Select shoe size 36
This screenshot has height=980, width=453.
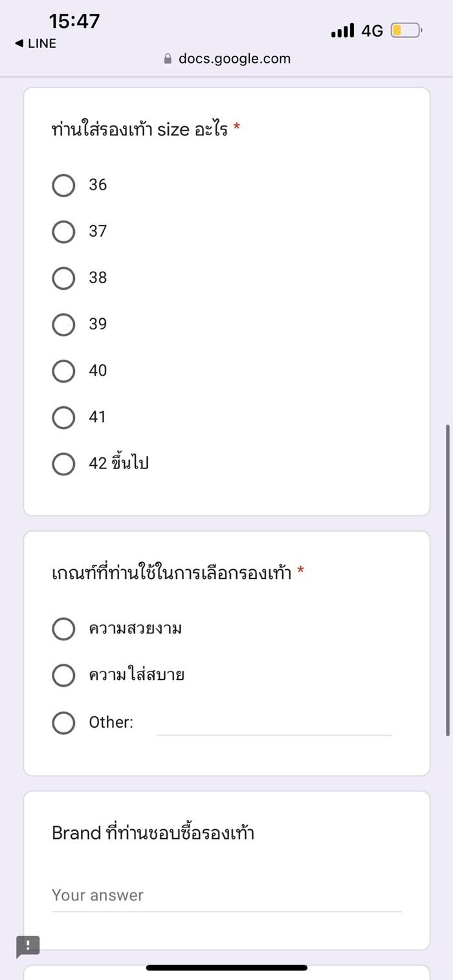point(63,185)
